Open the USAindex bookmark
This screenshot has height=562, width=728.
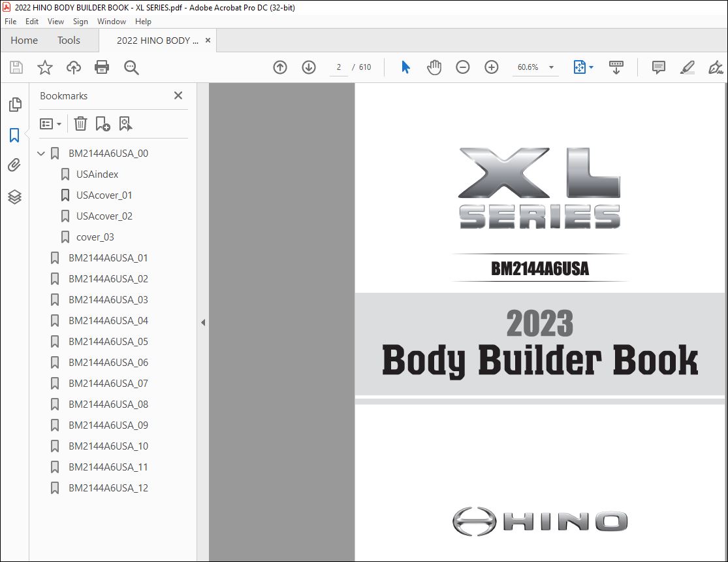point(97,174)
